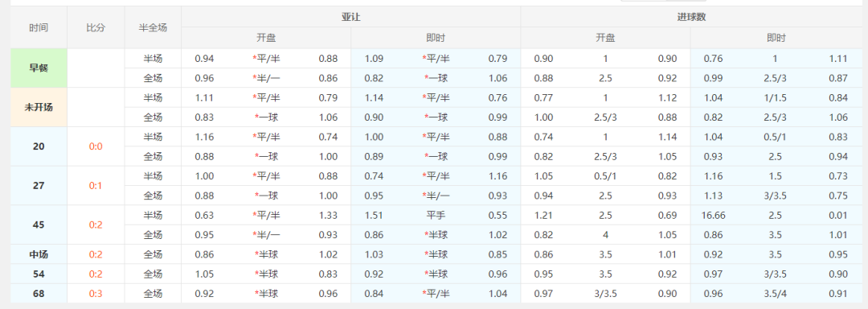
Task: Select the 早餐 time row label
Action: (x=39, y=68)
